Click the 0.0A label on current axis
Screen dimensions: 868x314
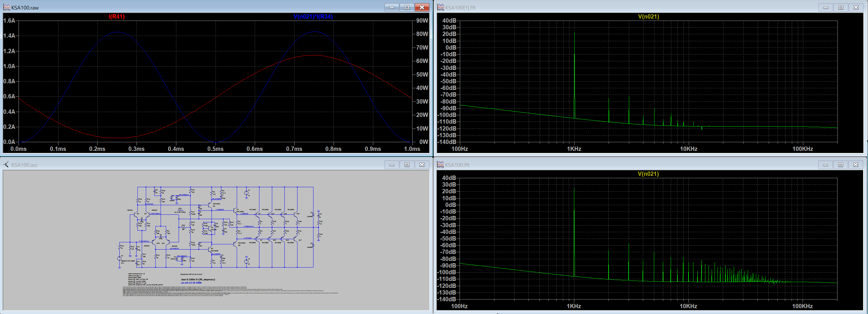pos(9,142)
